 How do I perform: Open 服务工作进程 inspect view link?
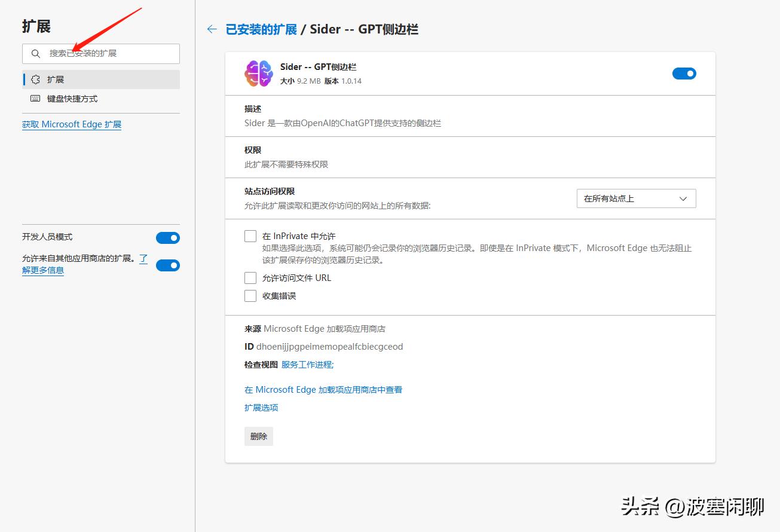point(308,365)
